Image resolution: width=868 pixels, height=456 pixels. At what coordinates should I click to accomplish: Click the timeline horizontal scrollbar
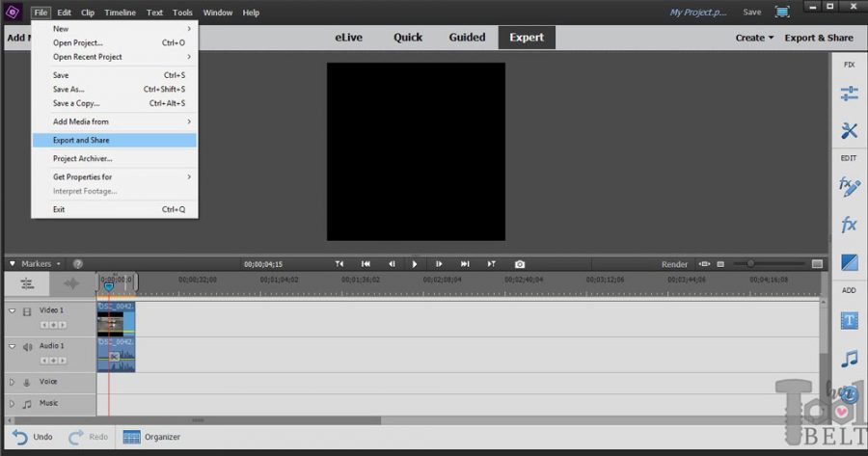[198, 420]
